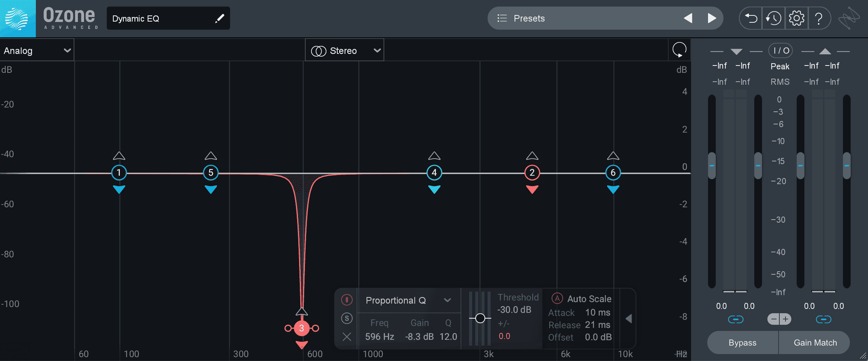
Task: Click the reset circular arrow above the EQ graph
Action: click(679, 50)
